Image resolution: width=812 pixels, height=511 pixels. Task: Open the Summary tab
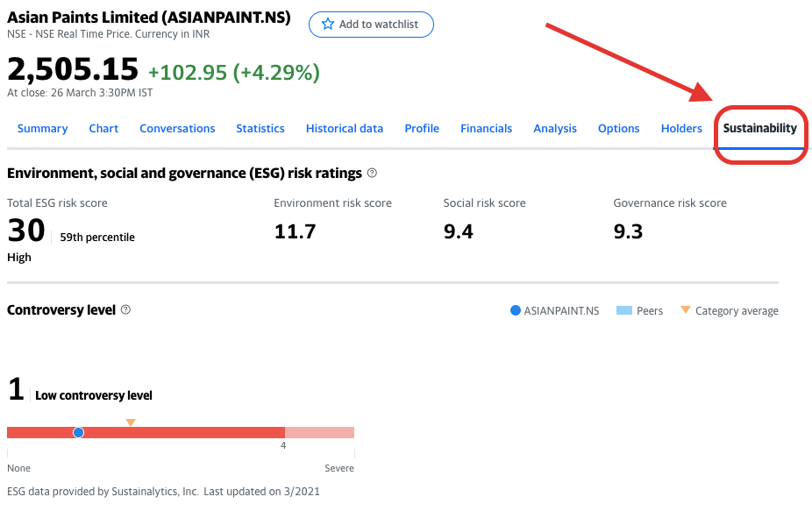pyautogui.click(x=42, y=129)
